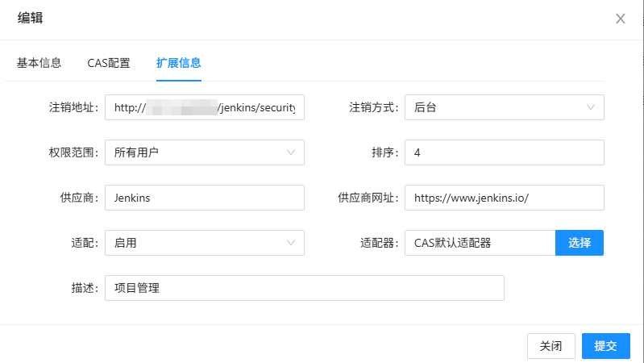Click the chevron arrow in 注销方式 field
Image resolution: width=644 pixels, height=363 pixels.
tap(591, 107)
